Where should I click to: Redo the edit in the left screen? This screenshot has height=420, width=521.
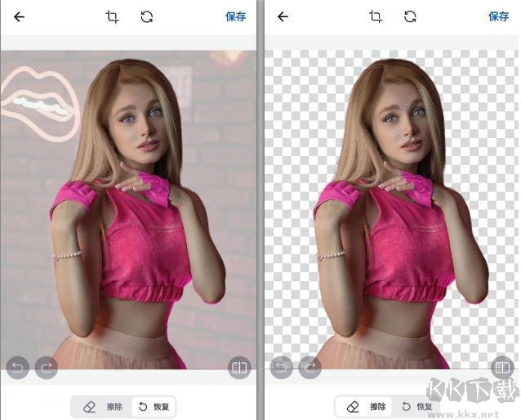point(46,369)
